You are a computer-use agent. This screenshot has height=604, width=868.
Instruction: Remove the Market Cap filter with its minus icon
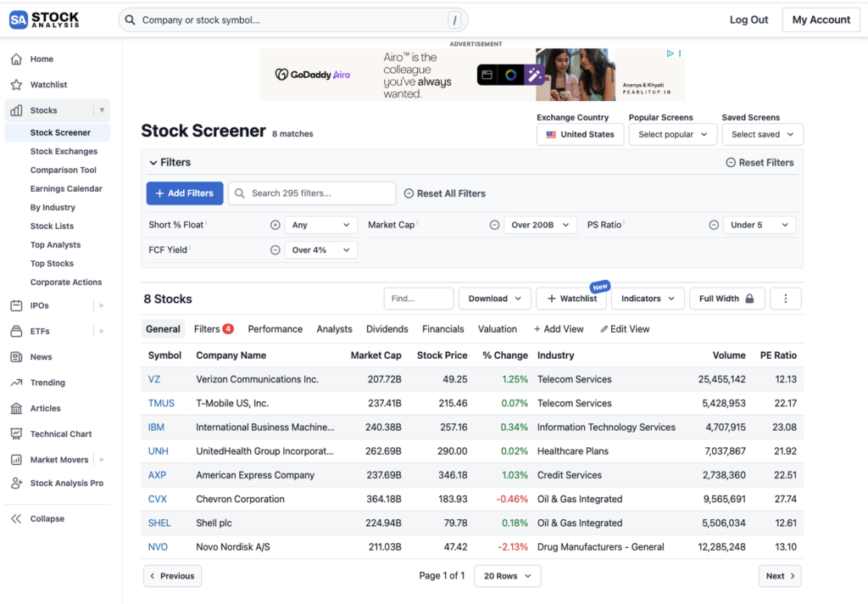pyautogui.click(x=494, y=225)
